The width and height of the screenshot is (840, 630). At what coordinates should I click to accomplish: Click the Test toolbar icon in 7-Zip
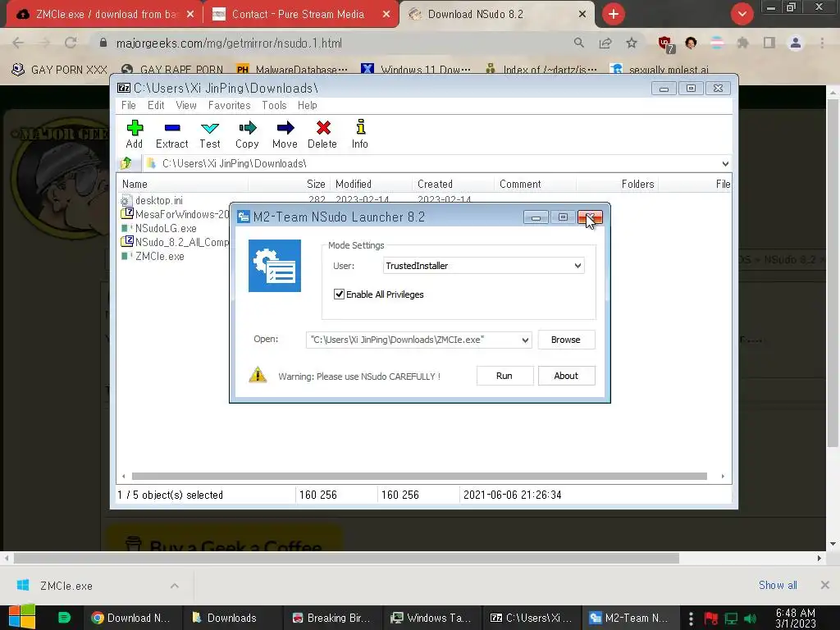(209, 127)
